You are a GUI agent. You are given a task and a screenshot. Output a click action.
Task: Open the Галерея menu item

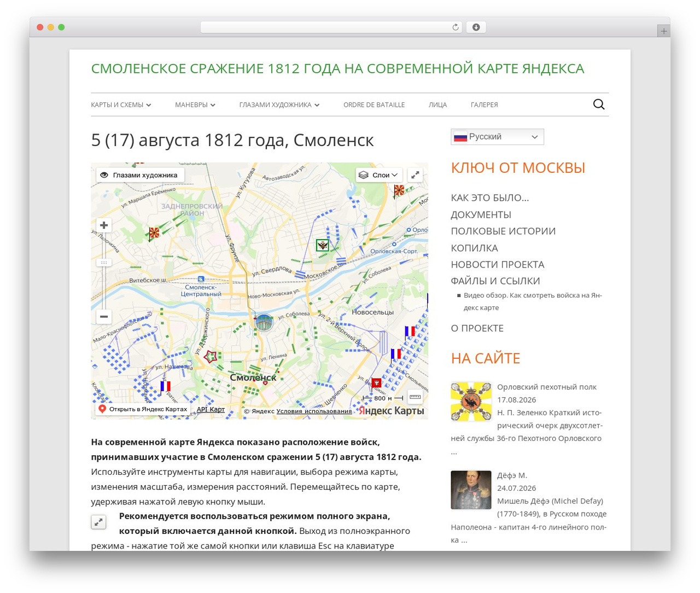click(484, 105)
